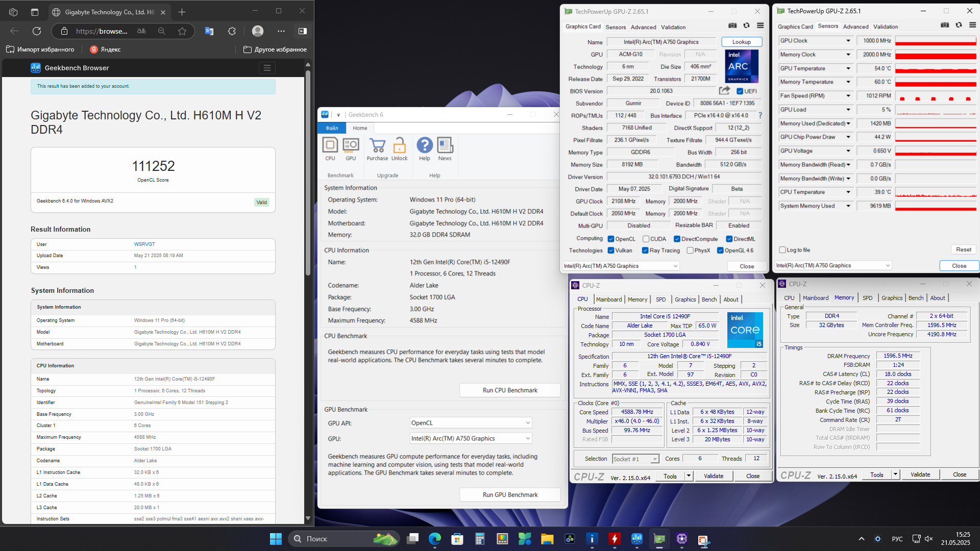Toggle the OpenCL computing checkbox
The width and height of the screenshot is (980, 551).
click(x=611, y=239)
